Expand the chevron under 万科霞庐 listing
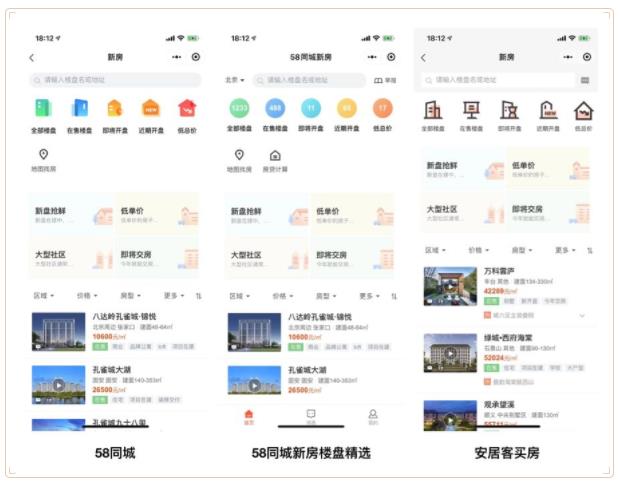Viewport: 620px width, 482px height. 582,316
